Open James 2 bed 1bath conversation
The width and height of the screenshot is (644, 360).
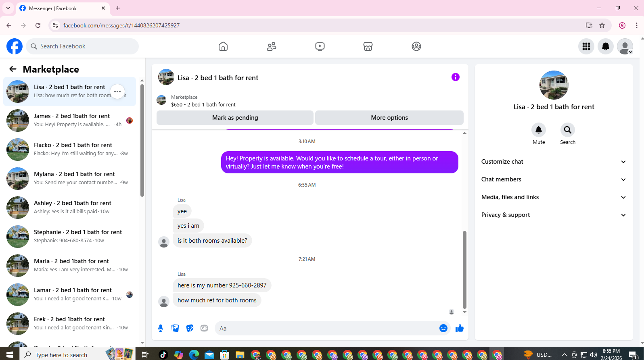pos(69,121)
